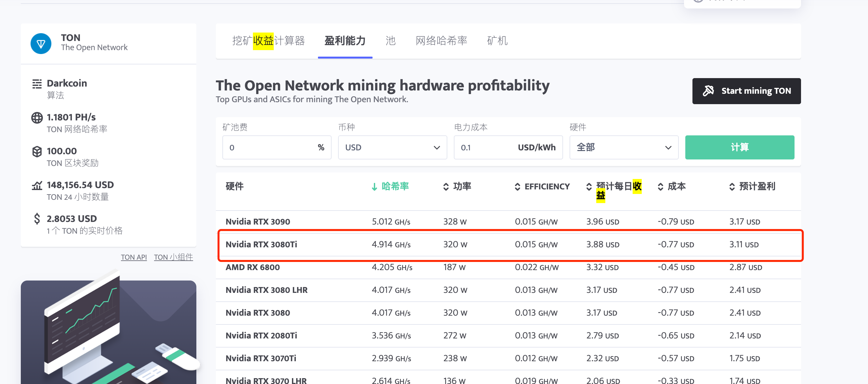
Task: Click the Nvidia RTX 3070Ti row name
Action: (x=261, y=358)
